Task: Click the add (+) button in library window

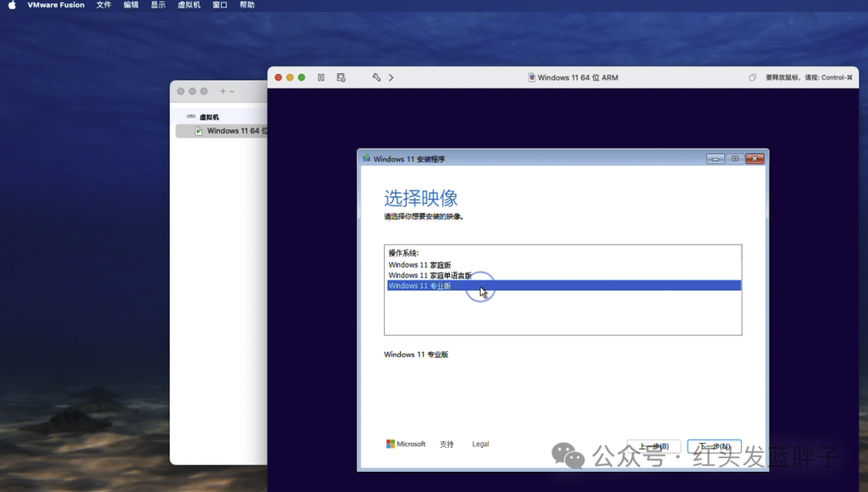Action: (223, 92)
